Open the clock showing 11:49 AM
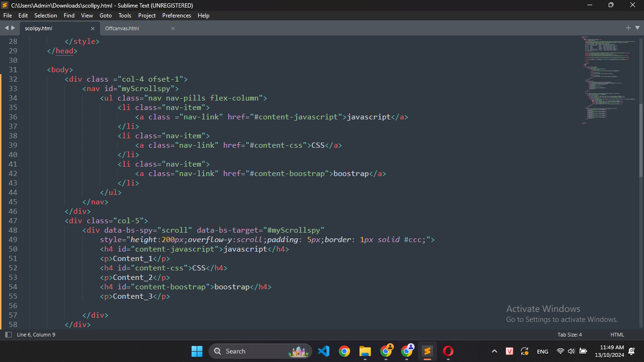 [609, 351]
